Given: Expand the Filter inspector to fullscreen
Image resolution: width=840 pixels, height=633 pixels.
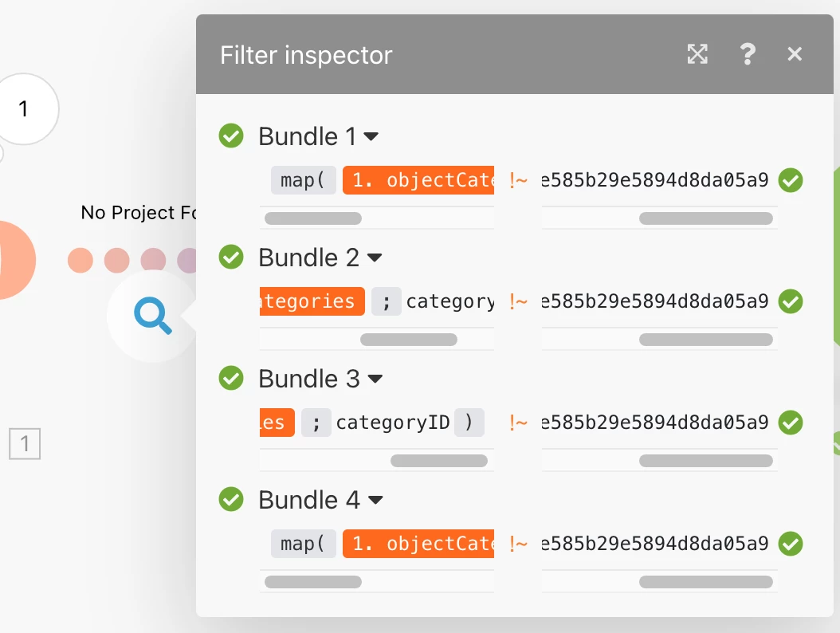Looking at the screenshot, I should pos(697,54).
